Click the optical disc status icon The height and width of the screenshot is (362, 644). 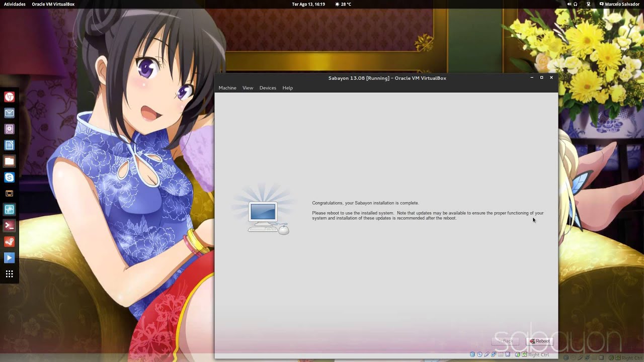(479, 354)
